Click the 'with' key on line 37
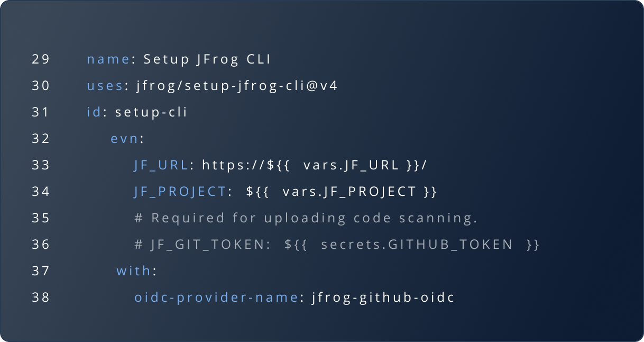 coord(134,271)
